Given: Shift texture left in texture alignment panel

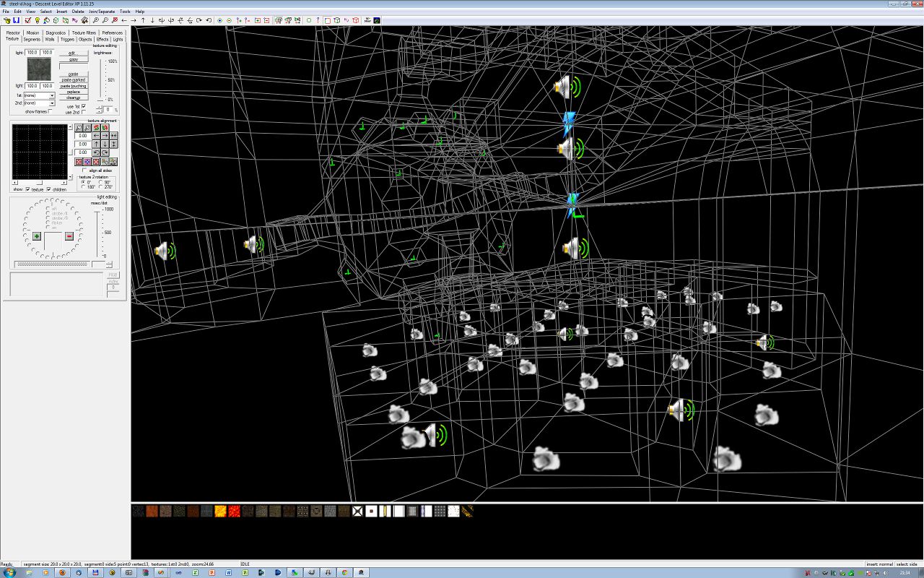Looking at the screenshot, I should tap(96, 135).
